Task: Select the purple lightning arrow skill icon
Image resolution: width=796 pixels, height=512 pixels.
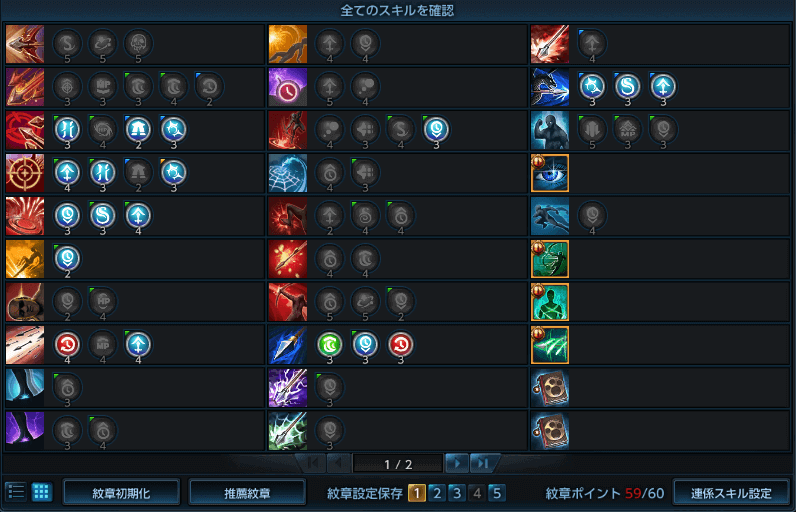Action: [x=288, y=388]
